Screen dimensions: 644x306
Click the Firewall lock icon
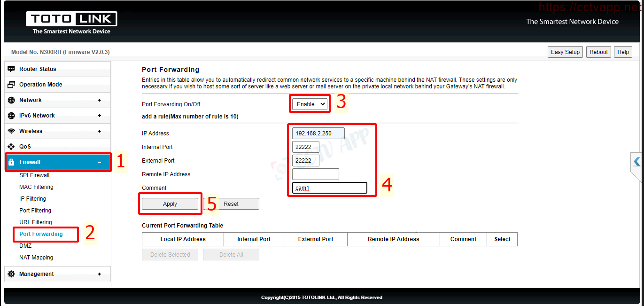11,162
